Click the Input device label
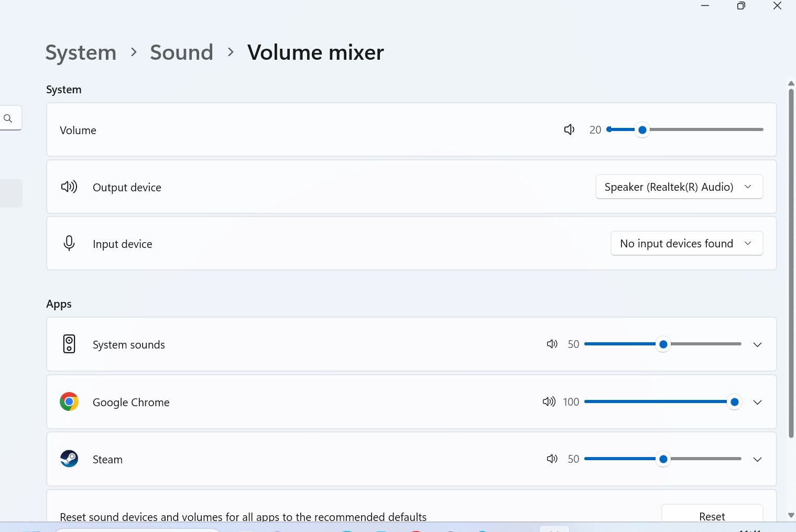796x532 pixels. [123, 244]
